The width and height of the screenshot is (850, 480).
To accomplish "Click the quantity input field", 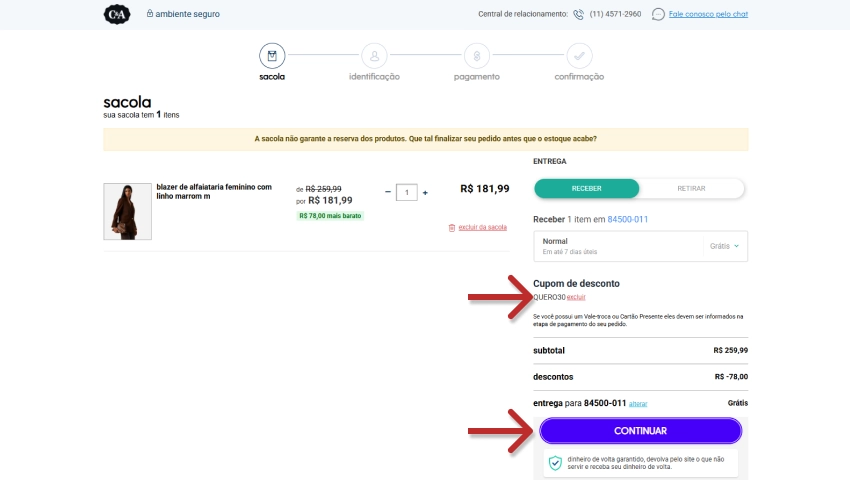I will tap(406, 192).
